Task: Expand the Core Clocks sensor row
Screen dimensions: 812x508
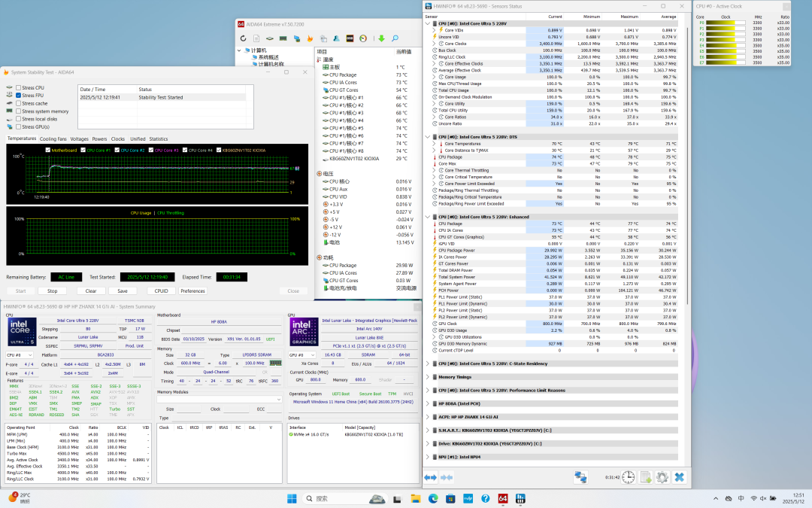Action: 434,44
